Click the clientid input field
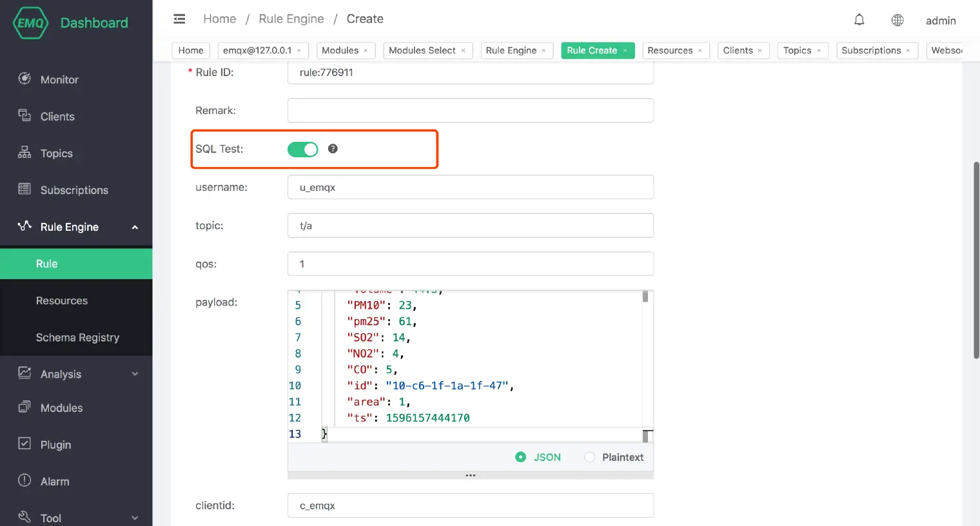Viewport: 980px width, 526px height. 471,505
